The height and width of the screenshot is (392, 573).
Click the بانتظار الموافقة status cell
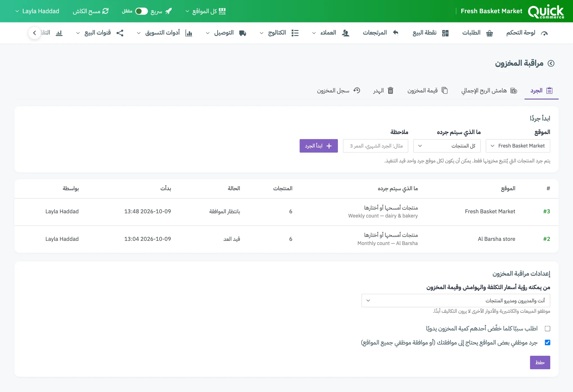(224, 211)
